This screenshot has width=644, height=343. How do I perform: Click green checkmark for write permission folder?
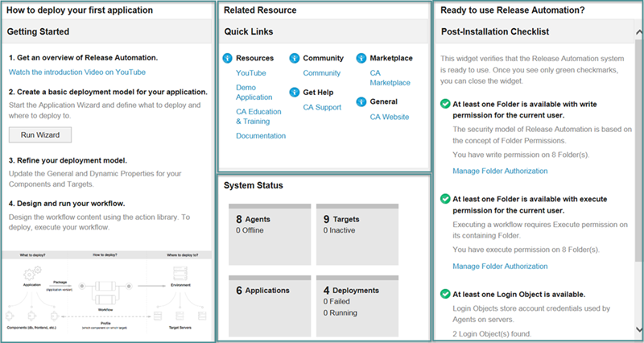445,105
